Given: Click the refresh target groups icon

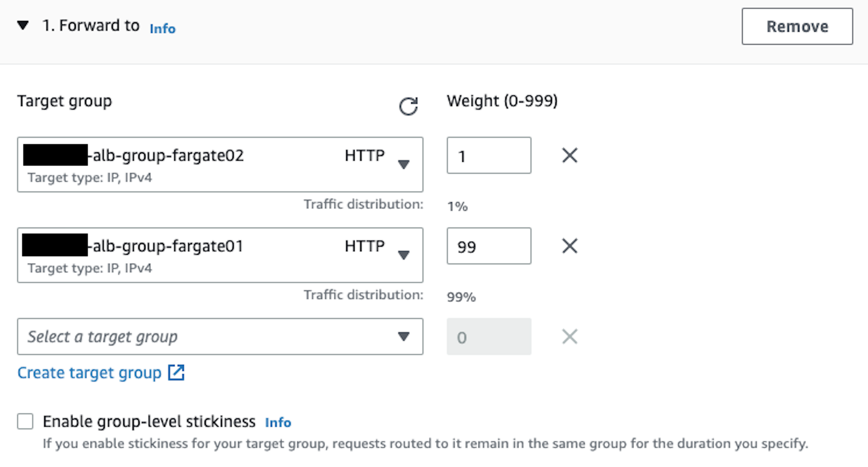Looking at the screenshot, I should click(408, 106).
